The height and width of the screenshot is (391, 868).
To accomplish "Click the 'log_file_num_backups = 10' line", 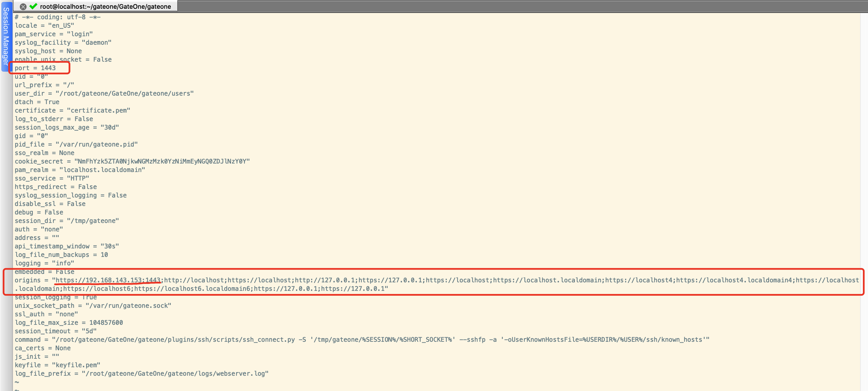I will click(61, 255).
